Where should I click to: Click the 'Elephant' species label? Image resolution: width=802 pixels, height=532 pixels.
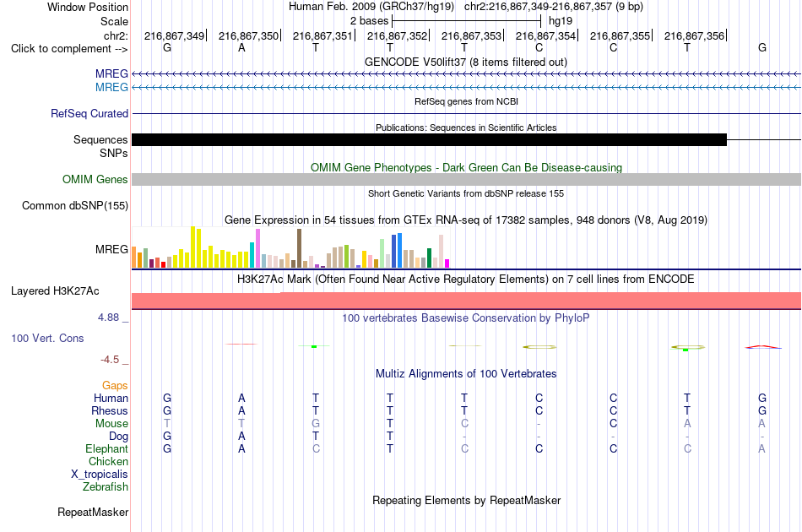[x=106, y=448]
